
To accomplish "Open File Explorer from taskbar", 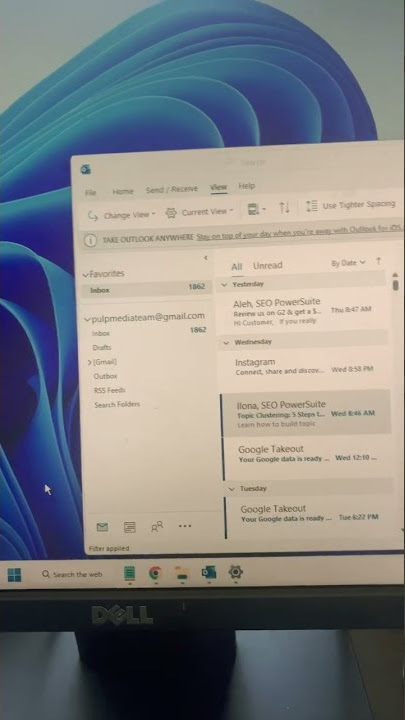I will (182, 573).
